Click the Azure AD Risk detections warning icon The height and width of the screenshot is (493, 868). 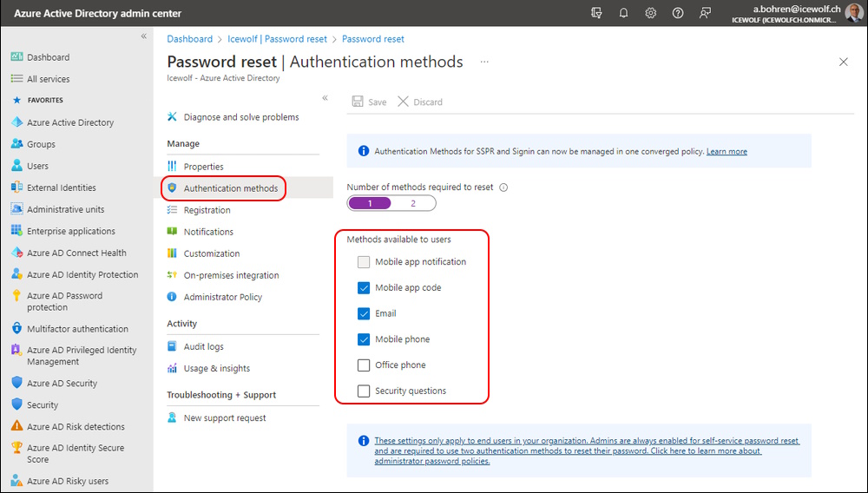(x=17, y=426)
